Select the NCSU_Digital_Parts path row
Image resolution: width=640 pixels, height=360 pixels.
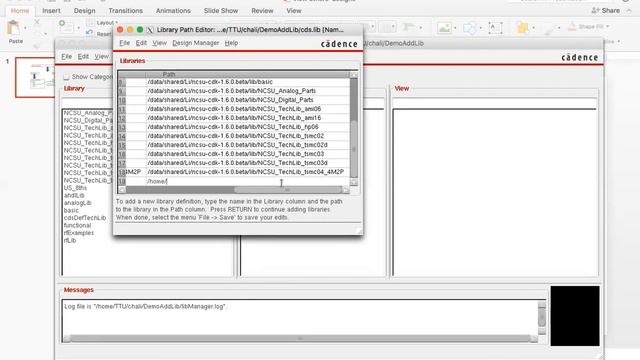[247, 100]
